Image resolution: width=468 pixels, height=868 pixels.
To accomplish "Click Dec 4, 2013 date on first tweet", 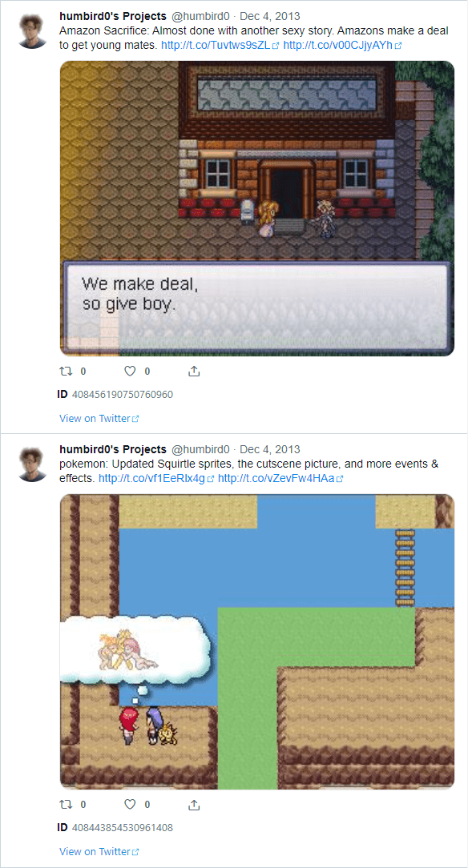I will click(270, 17).
